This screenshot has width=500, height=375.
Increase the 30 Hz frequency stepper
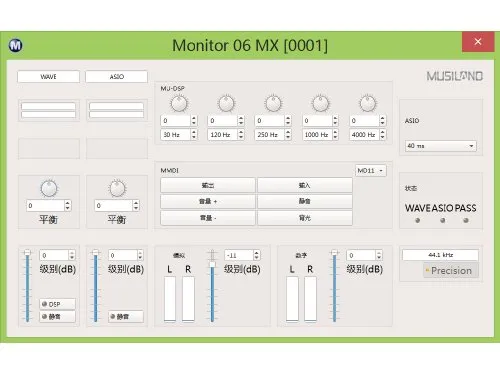point(194,132)
